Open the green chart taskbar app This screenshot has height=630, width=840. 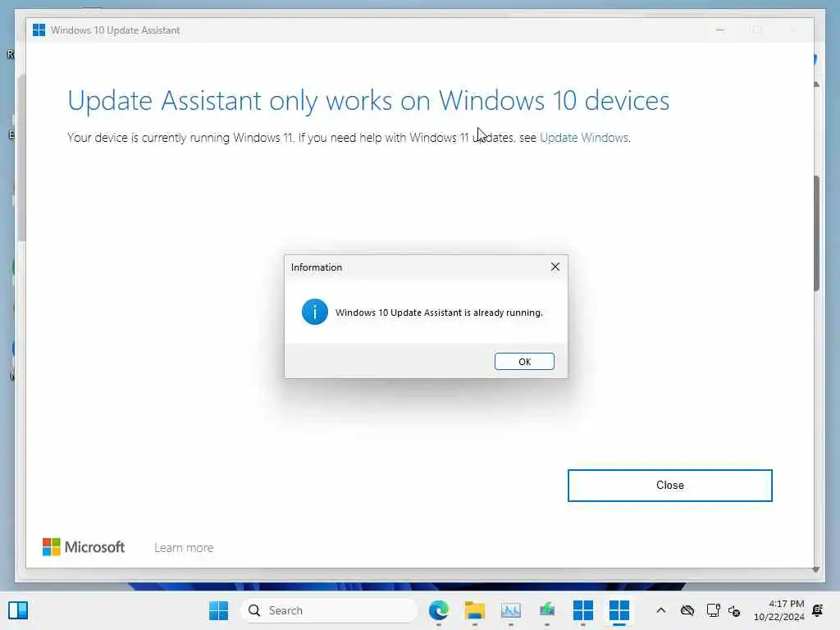547,610
